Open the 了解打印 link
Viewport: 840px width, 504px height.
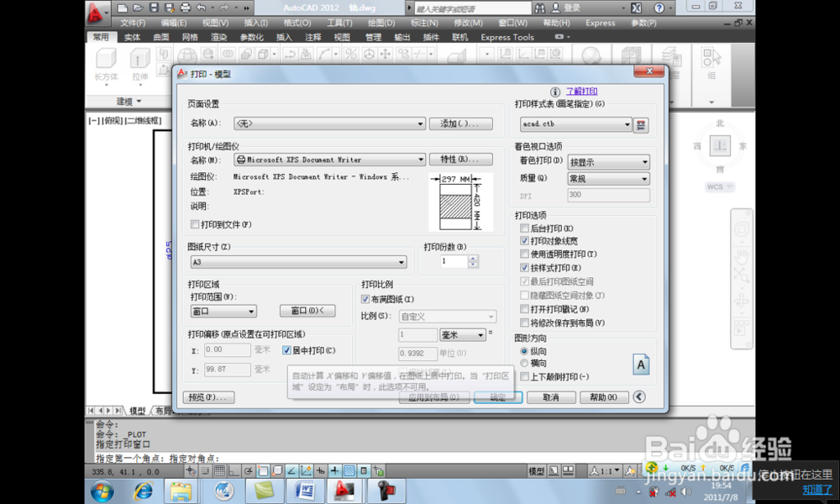582,92
